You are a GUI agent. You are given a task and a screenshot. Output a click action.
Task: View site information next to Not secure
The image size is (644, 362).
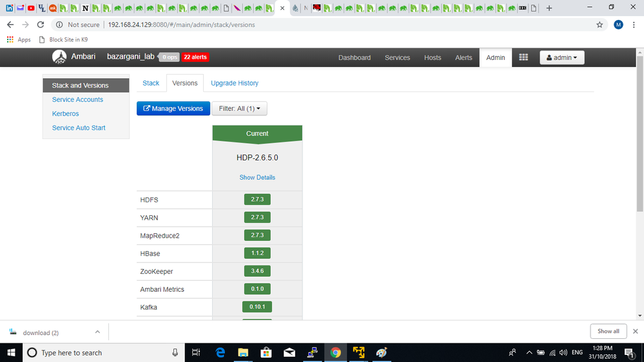(x=59, y=24)
